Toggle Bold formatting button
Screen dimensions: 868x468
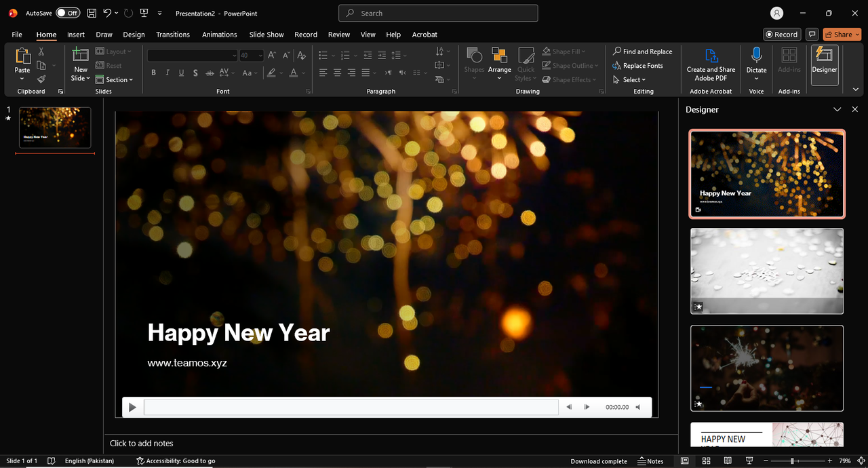click(x=154, y=73)
